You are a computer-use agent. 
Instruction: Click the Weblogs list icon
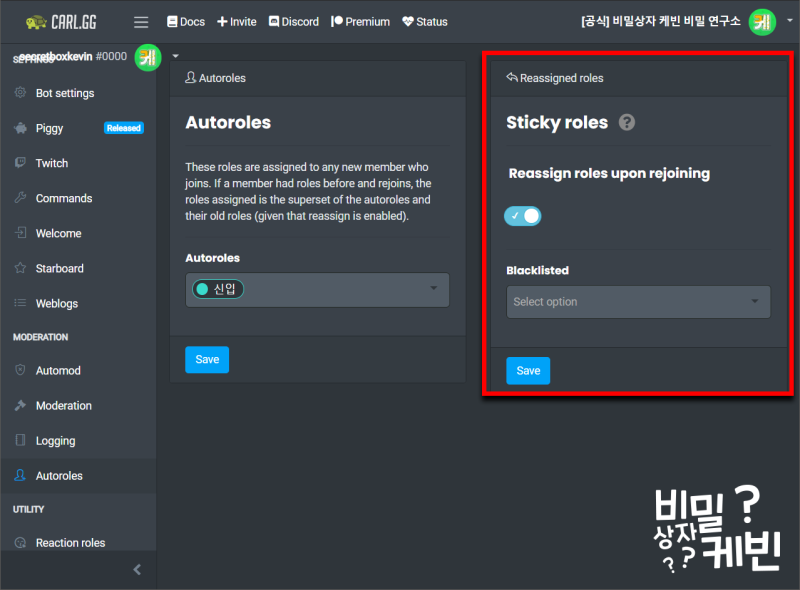click(x=20, y=303)
